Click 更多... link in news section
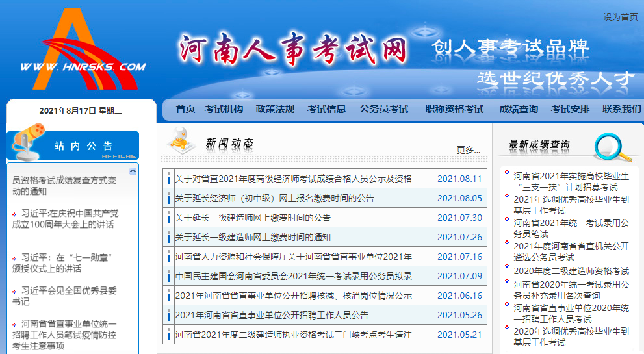644x354 pixels. (x=468, y=150)
